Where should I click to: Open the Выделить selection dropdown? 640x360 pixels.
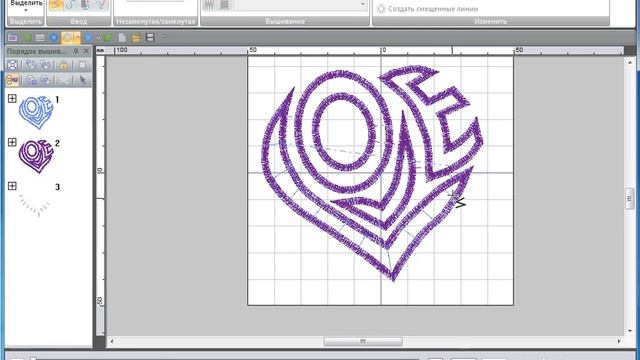(x=26, y=6)
